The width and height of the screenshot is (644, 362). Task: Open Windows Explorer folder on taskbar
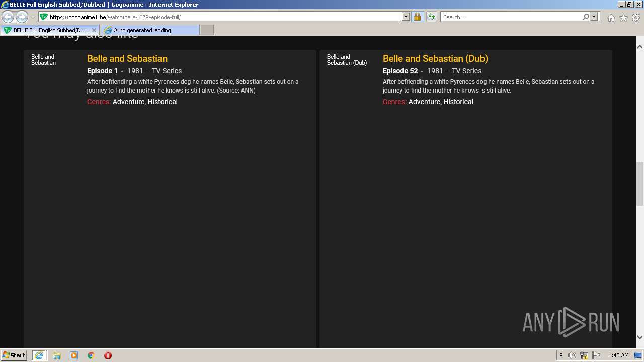tap(57, 355)
